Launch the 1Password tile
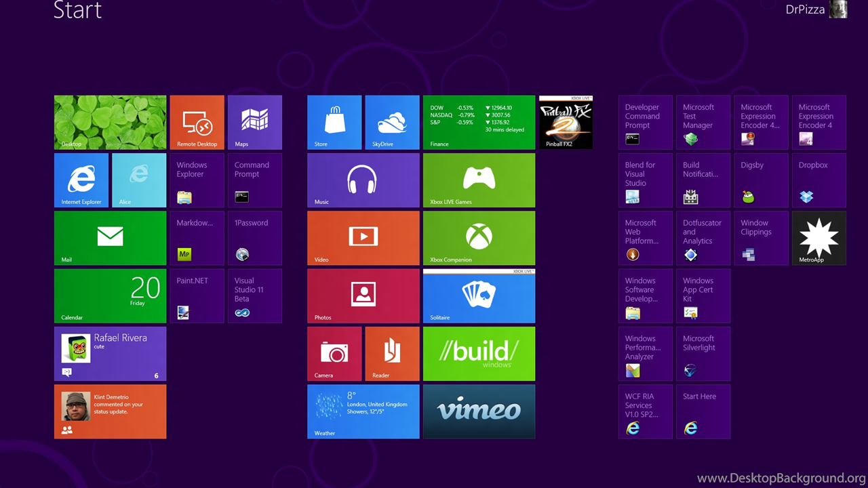The height and width of the screenshot is (488, 868). pos(255,238)
